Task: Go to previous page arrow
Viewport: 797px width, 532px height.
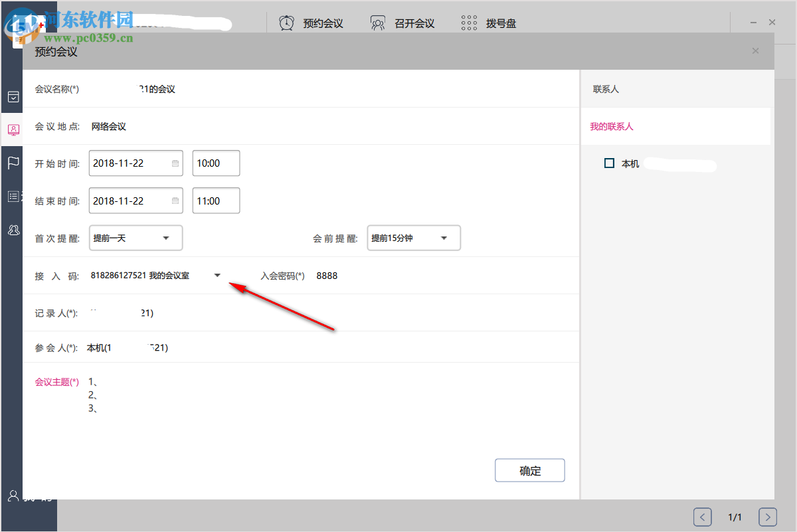Action: pyautogui.click(x=703, y=517)
